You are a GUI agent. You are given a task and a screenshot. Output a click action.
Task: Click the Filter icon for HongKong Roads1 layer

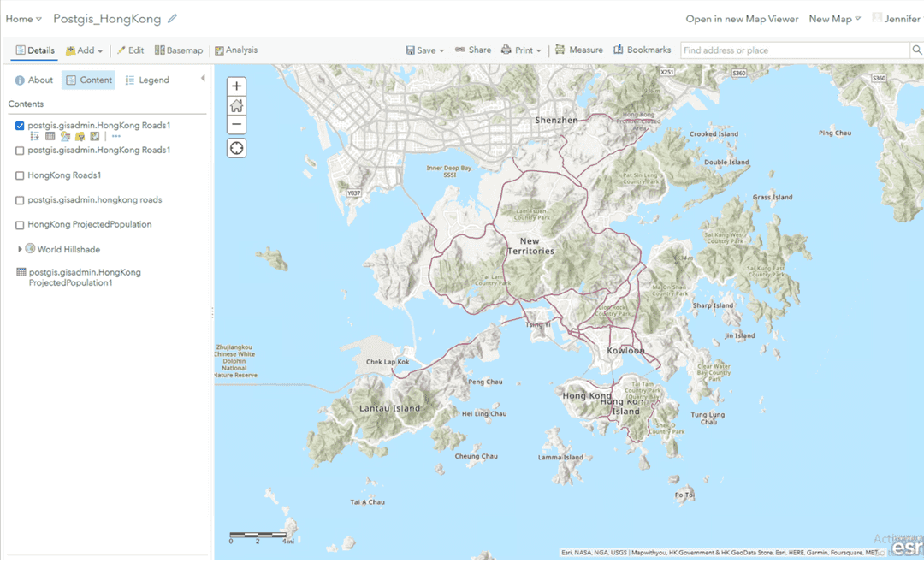click(80, 136)
